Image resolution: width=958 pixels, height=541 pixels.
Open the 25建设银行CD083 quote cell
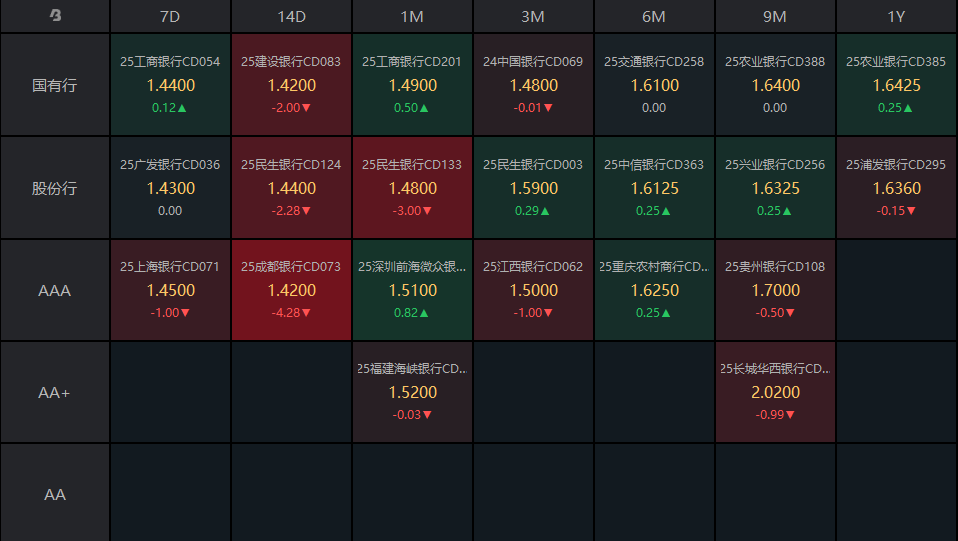(291, 85)
